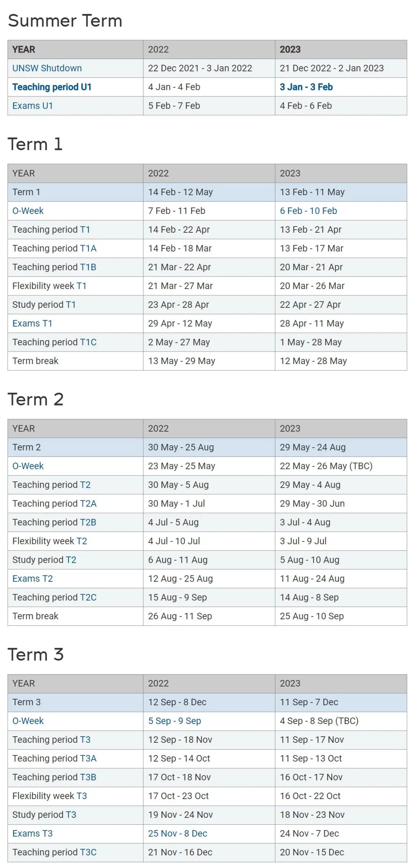Screen dimensions: 414x868
Task: Open the O-Week link in the Term 3 table
Action: (x=28, y=721)
